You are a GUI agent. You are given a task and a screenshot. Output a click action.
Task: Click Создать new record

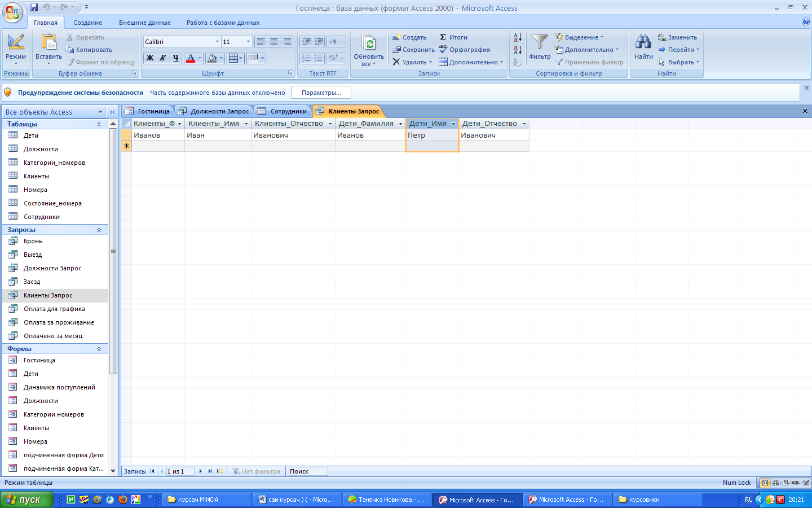click(409, 37)
